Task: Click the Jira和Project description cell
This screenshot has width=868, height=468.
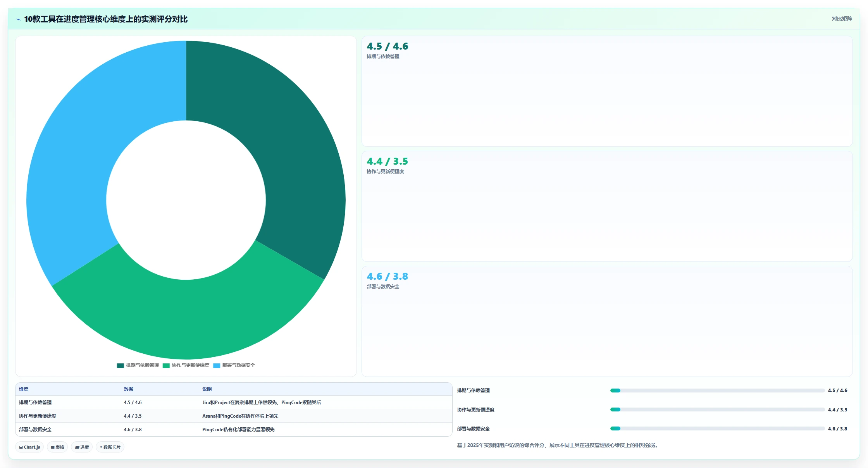Action: pos(262,403)
